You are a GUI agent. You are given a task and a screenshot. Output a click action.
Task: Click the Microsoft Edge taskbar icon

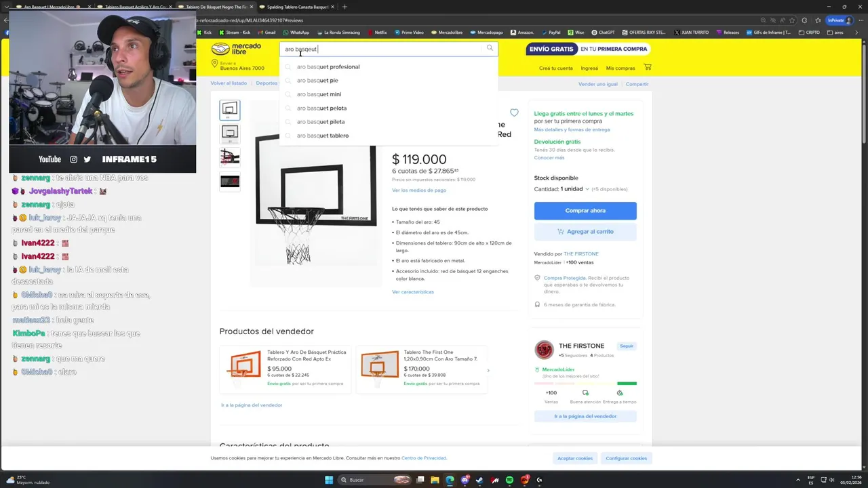(x=450, y=480)
